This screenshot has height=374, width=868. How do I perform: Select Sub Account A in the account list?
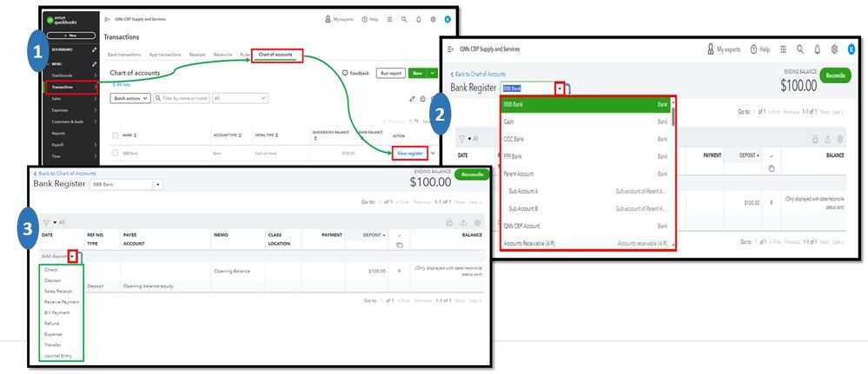[x=586, y=192]
